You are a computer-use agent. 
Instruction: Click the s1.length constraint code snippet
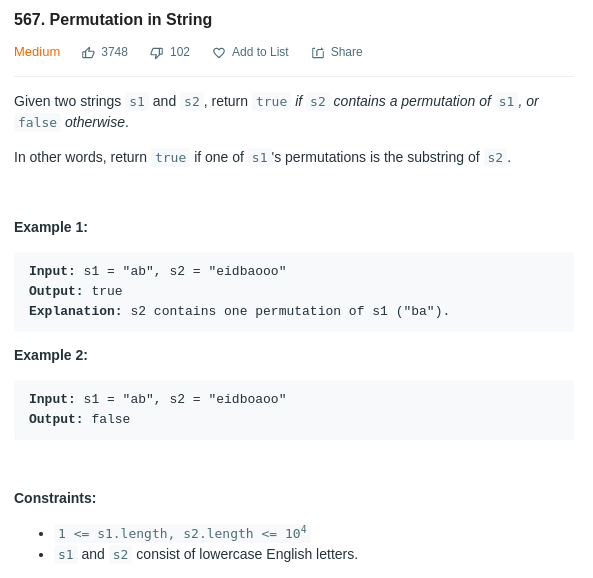point(182,533)
